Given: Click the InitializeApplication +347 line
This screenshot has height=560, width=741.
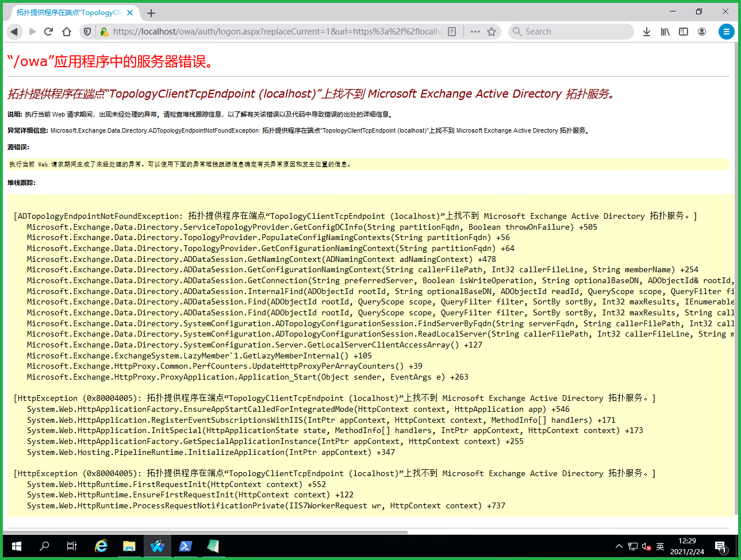Looking at the screenshot, I should [210, 452].
